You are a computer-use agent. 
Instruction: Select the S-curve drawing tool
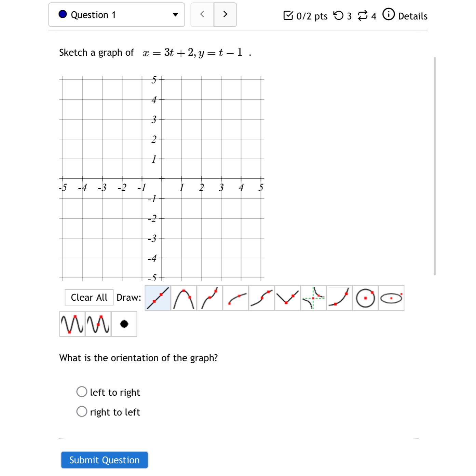click(260, 297)
